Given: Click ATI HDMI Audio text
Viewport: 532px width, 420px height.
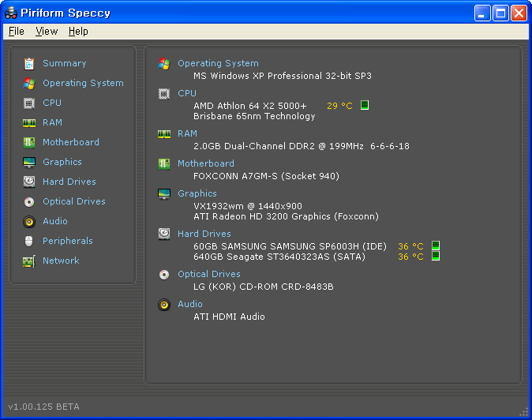Looking at the screenshot, I should click(x=229, y=317).
